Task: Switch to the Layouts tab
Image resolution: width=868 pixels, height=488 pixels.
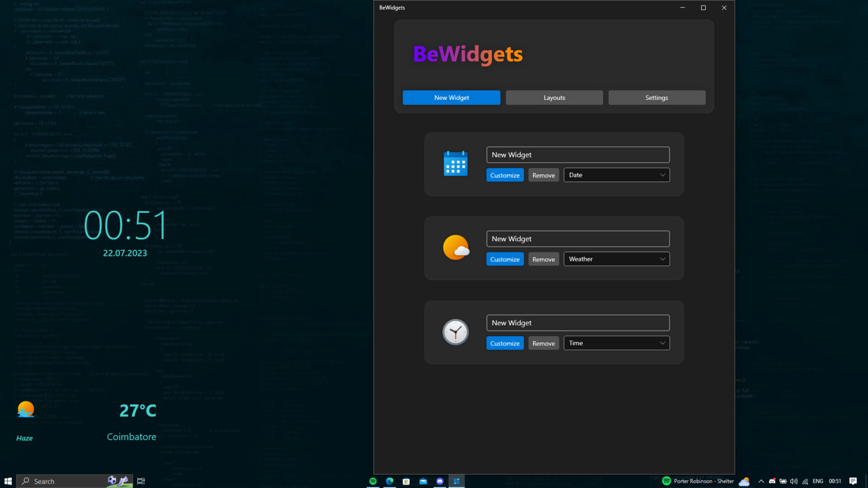Action: pos(554,97)
